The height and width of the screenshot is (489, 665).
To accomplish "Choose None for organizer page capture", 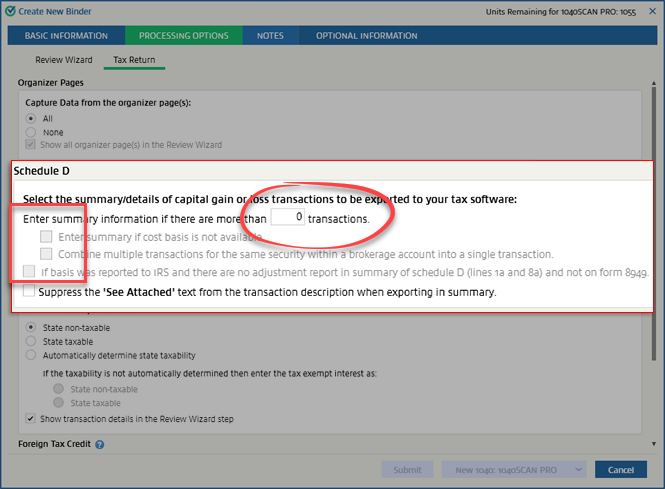I will [x=32, y=131].
